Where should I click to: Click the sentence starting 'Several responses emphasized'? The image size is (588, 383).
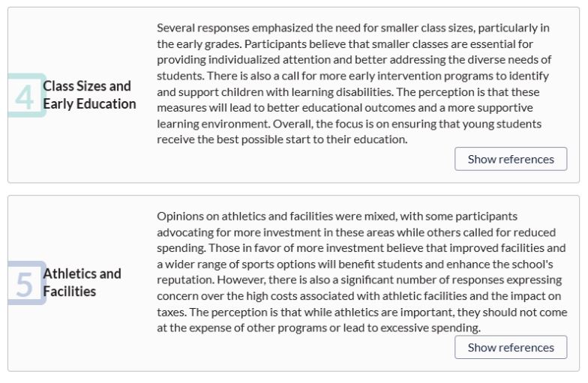click(x=353, y=36)
